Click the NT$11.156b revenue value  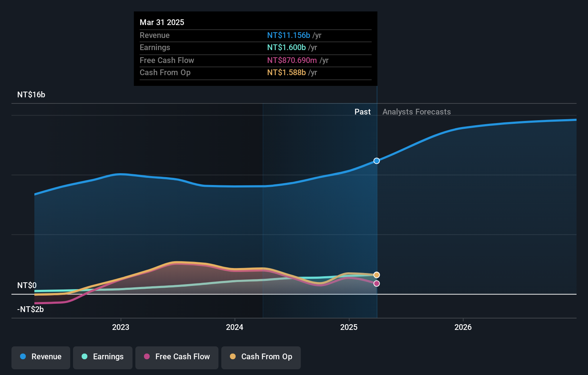(x=289, y=35)
